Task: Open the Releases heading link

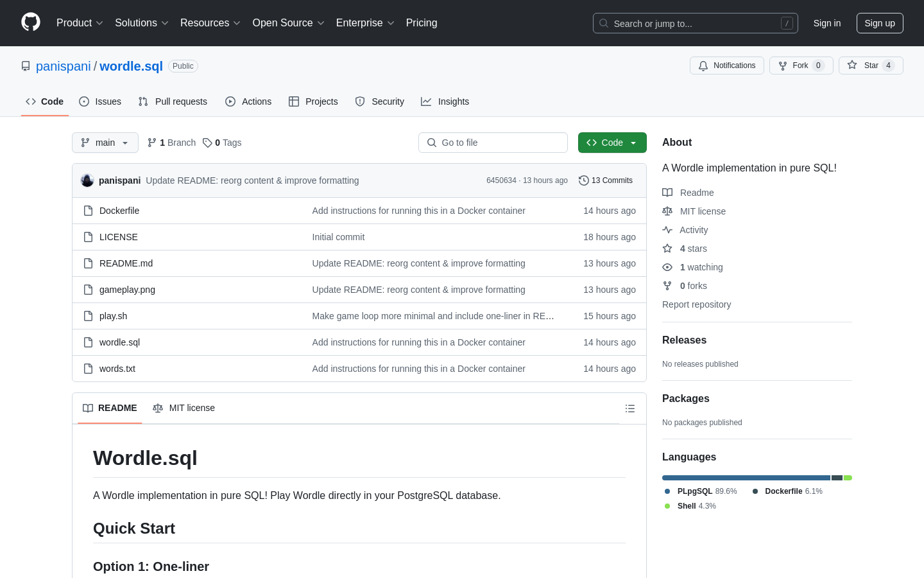Action: [684, 340]
